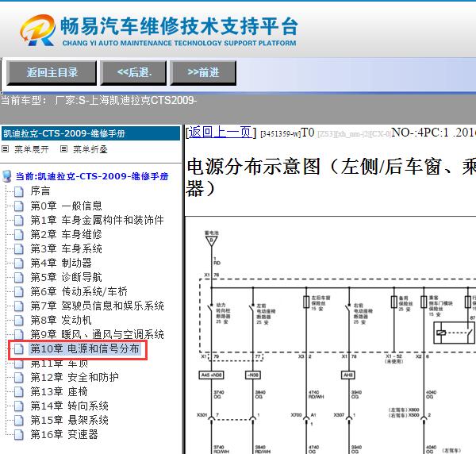This screenshot has width=476, height=454.
Task: Click the page icon next to 第0章
Action: click(19, 206)
